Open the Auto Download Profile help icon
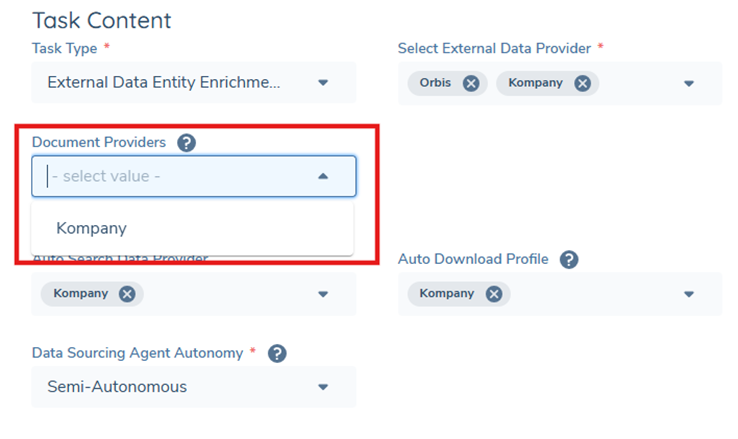738x439 pixels. (x=569, y=260)
